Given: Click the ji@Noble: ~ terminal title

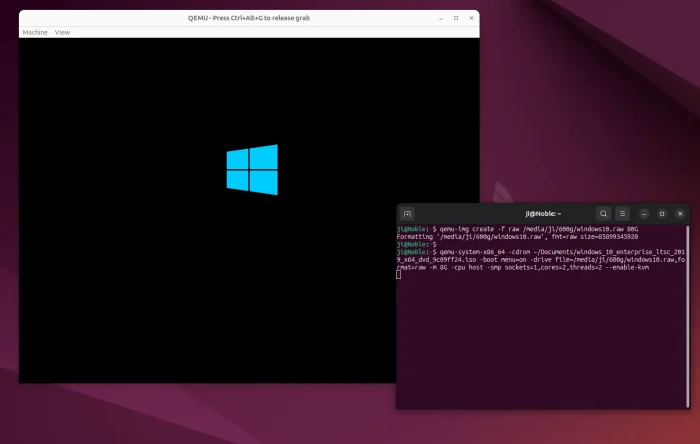Looking at the screenshot, I should click(543, 214).
